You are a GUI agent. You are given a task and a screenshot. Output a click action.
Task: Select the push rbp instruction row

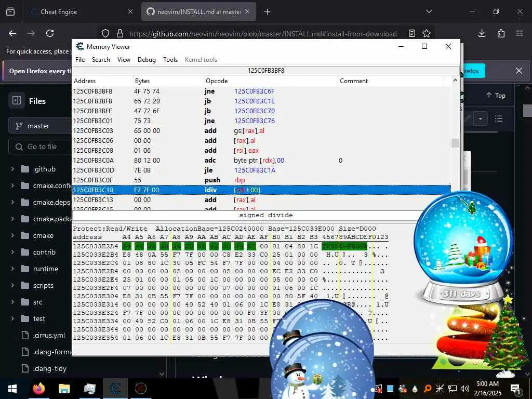262,180
